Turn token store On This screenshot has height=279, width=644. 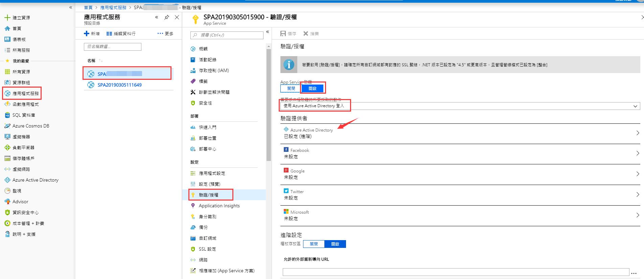335,244
